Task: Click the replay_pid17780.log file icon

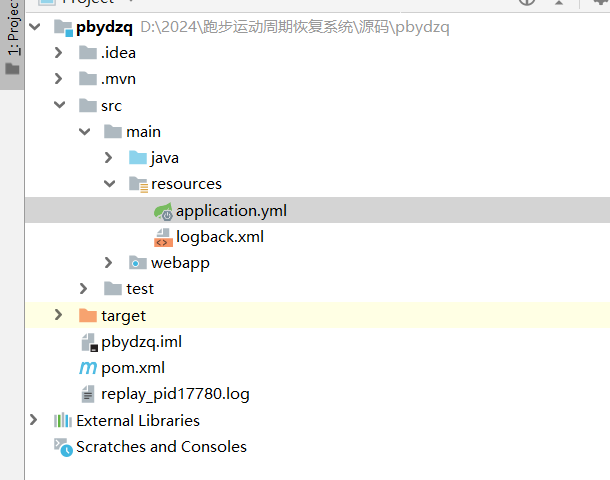Action: pos(88,394)
